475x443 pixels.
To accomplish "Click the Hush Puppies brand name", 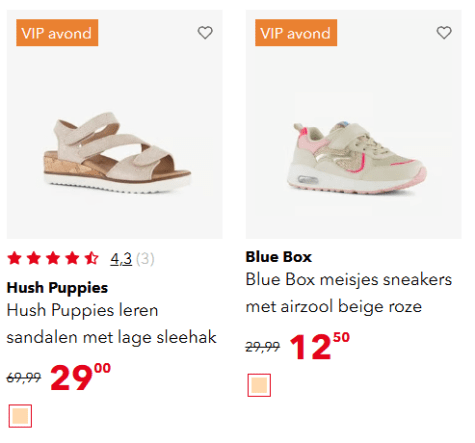I will (x=57, y=288).
